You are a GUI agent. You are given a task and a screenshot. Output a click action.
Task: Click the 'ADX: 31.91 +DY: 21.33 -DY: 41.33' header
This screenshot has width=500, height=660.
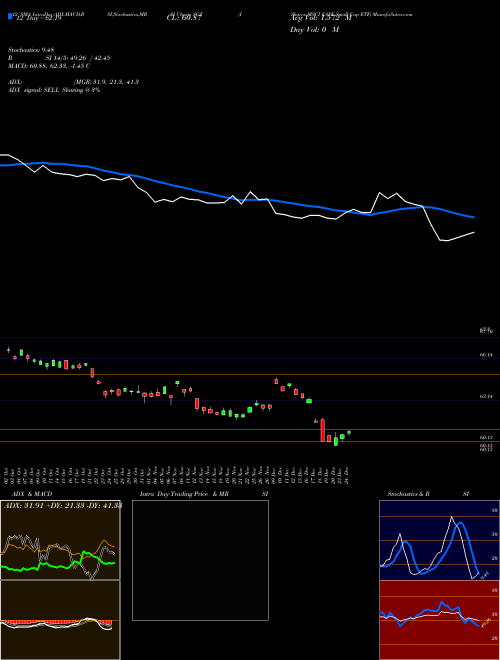coord(63,506)
